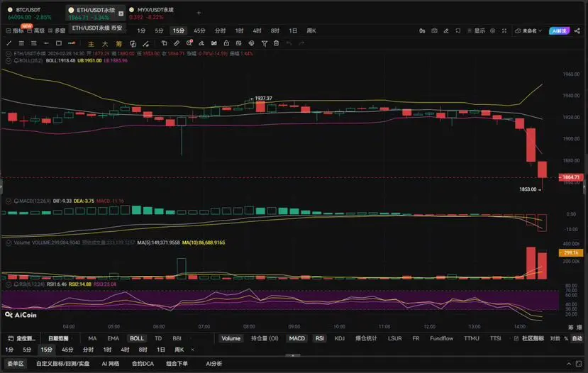The image size is (588, 373).
Task: Toggle the Volume indicator visibility circle
Action: [9, 243]
